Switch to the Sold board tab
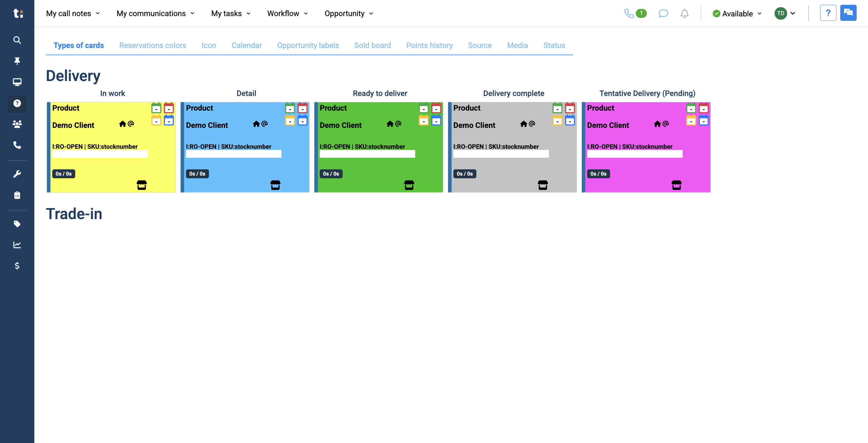 coord(372,45)
